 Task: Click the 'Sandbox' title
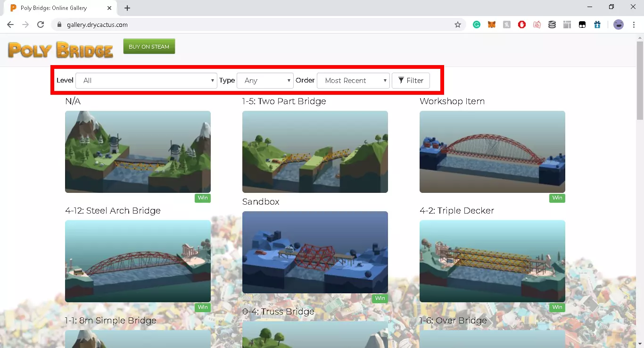click(261, 202)
